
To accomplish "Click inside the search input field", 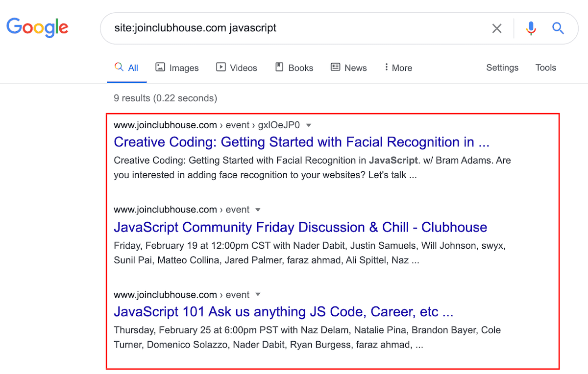I will point(294,28).
